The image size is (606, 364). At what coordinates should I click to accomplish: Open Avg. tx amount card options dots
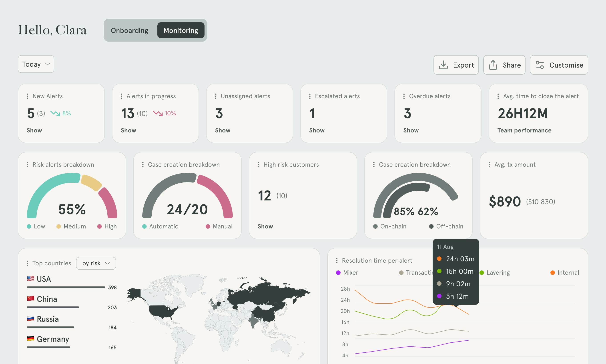489,165
